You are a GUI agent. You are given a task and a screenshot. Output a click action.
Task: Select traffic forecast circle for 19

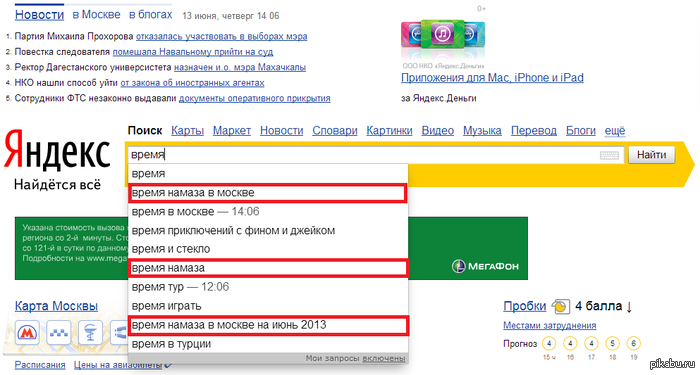[x=633, y=344]
